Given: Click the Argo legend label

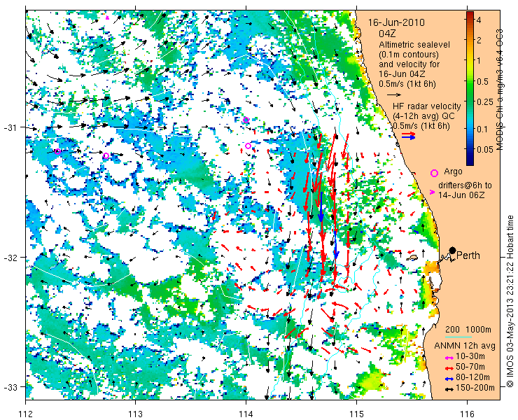Looking at the screenshot, I should pos(453,171).
